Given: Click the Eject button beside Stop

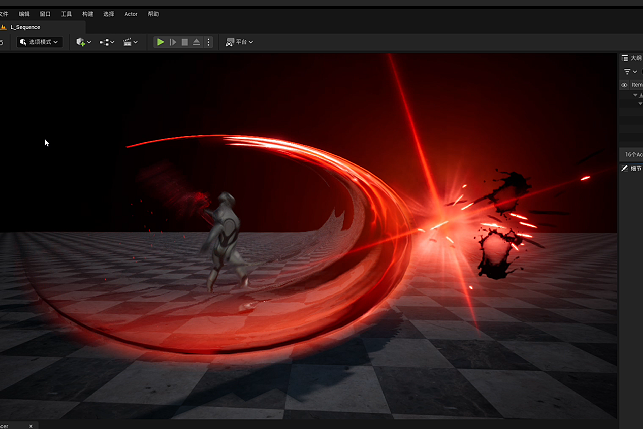Looking at the screenshot, I should click(x=196, y=42).
